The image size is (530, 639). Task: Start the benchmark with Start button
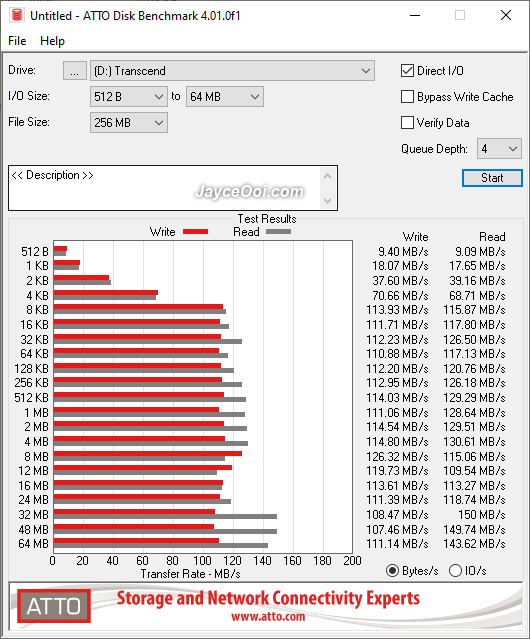pos(492,178)
